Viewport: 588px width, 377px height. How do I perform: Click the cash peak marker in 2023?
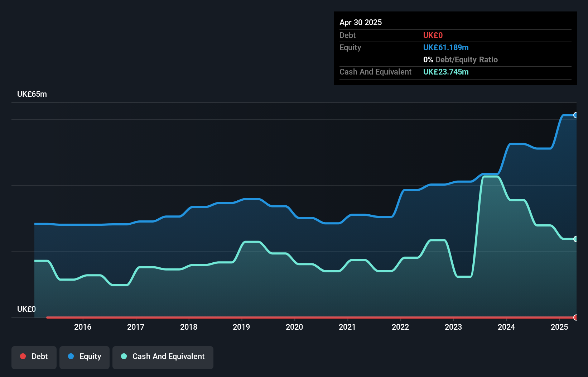[490, 176]
